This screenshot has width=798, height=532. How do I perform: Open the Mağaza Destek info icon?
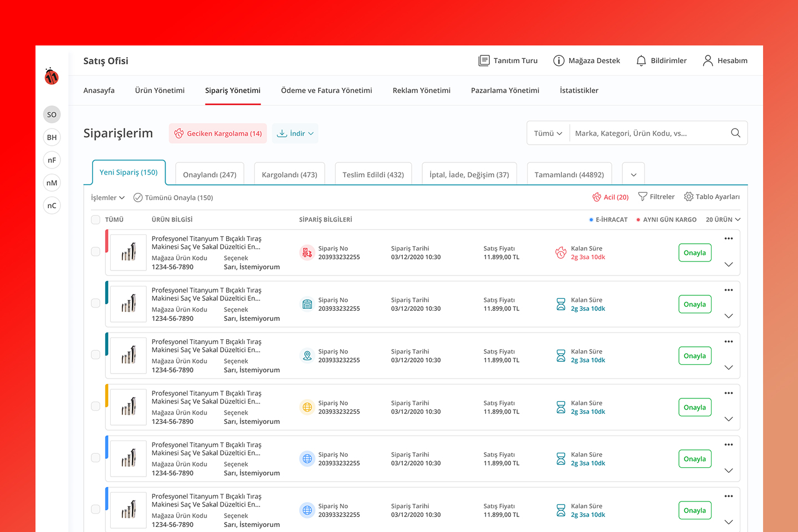point(559,61)
